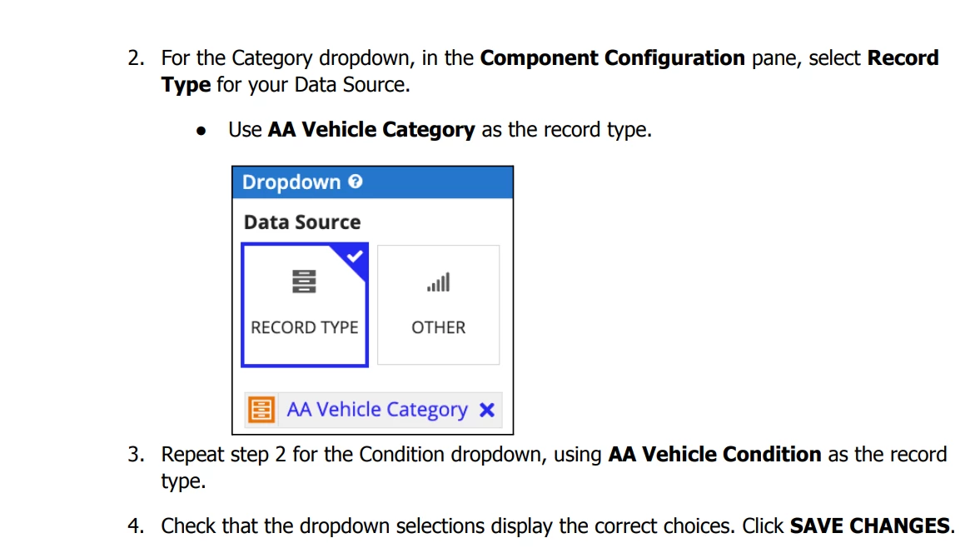The height and width of the screenshot is (558, 980).
Task: Remove AA Vehicle Category with the X
Action: click(487, 410)
